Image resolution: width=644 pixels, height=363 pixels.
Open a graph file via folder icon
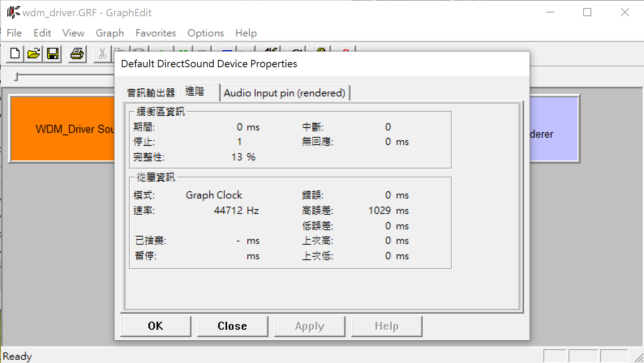[x=34, y=54]
